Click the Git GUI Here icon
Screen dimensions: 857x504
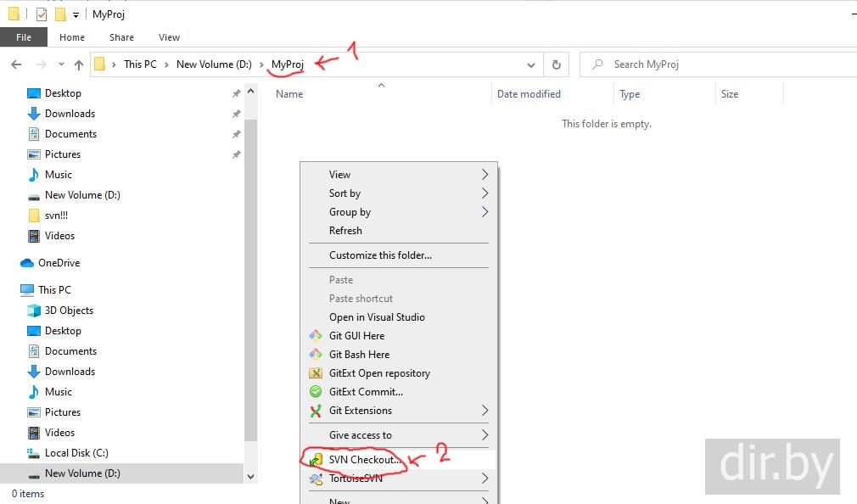(316, 336)
